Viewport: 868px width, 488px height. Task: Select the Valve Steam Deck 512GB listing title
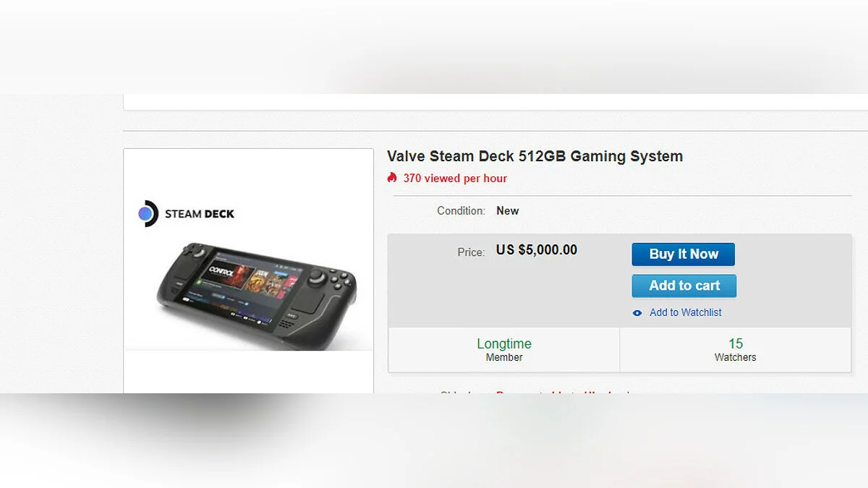535,156
